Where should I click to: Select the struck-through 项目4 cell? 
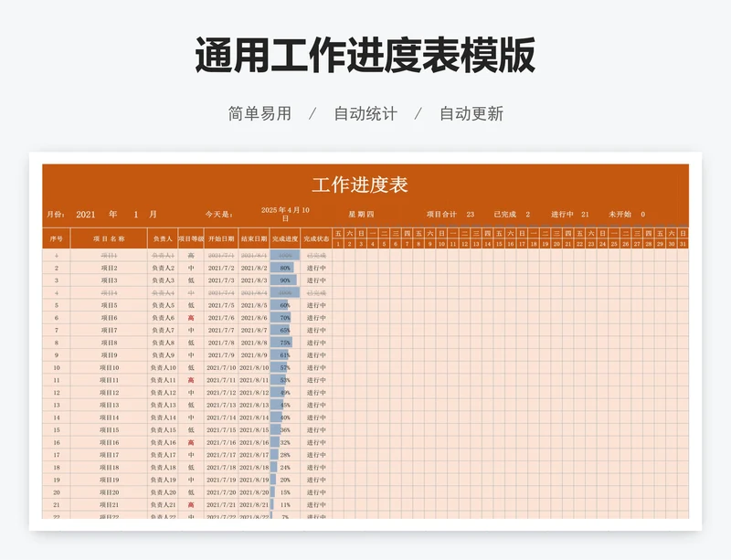pos(109,293)
